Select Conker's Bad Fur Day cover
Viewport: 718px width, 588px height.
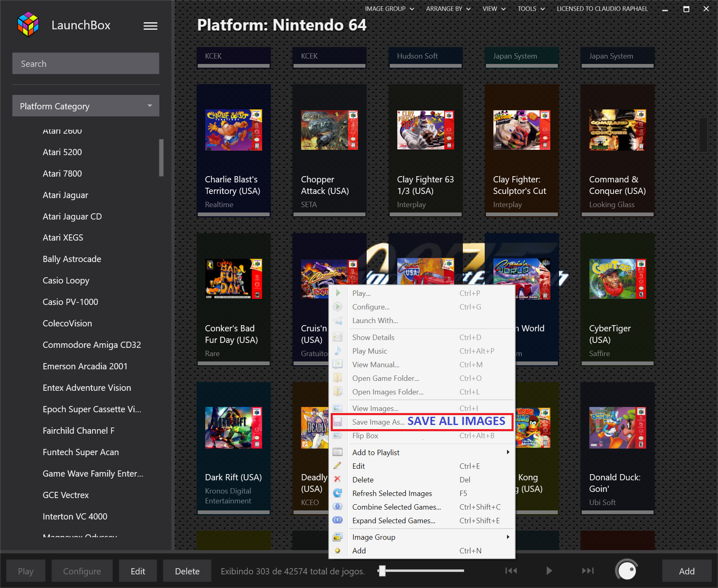tap(234, 279)
